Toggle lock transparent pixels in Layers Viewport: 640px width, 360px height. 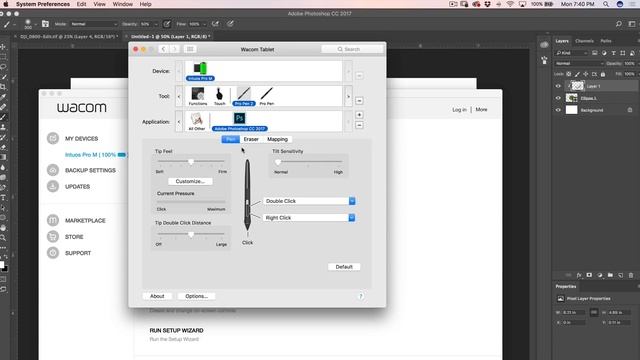click(x=569, y=74)
